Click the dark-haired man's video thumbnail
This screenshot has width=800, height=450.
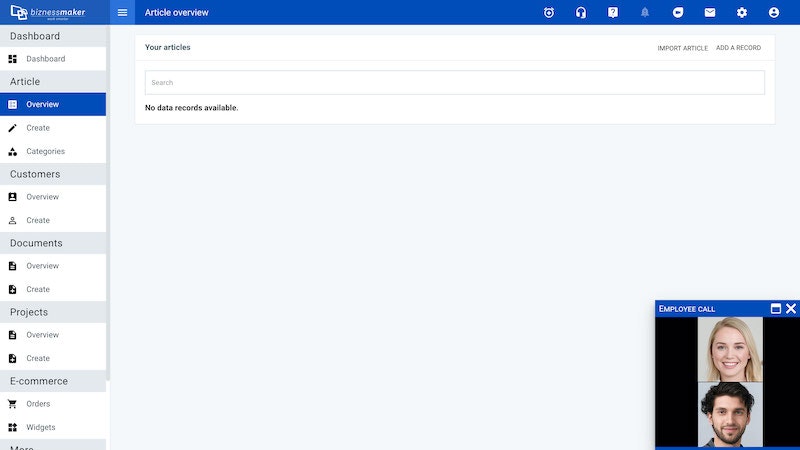pos(730,415)
